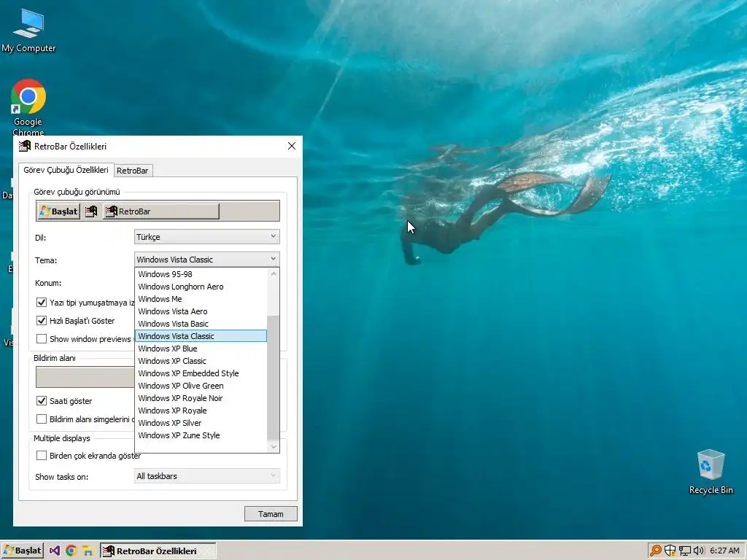747x560 pixels.
Task: Open the Show tasks on dropdown
Action: point(206,475)
